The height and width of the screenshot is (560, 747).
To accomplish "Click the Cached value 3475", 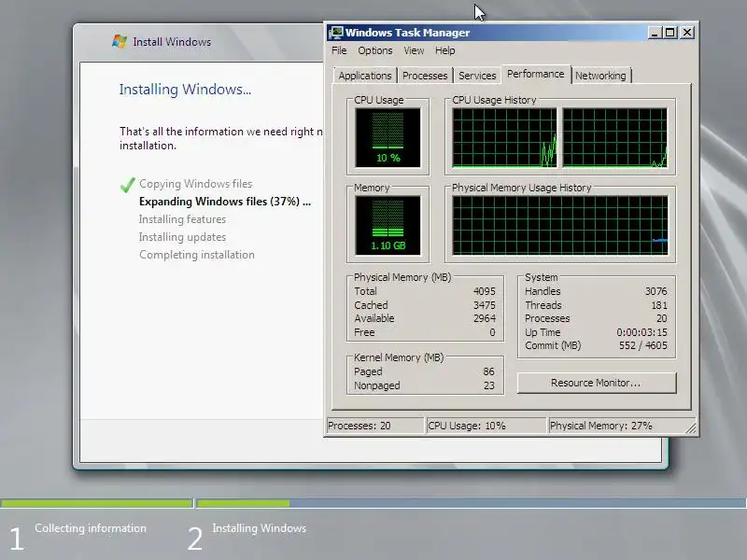I will [x=485, y=305].
